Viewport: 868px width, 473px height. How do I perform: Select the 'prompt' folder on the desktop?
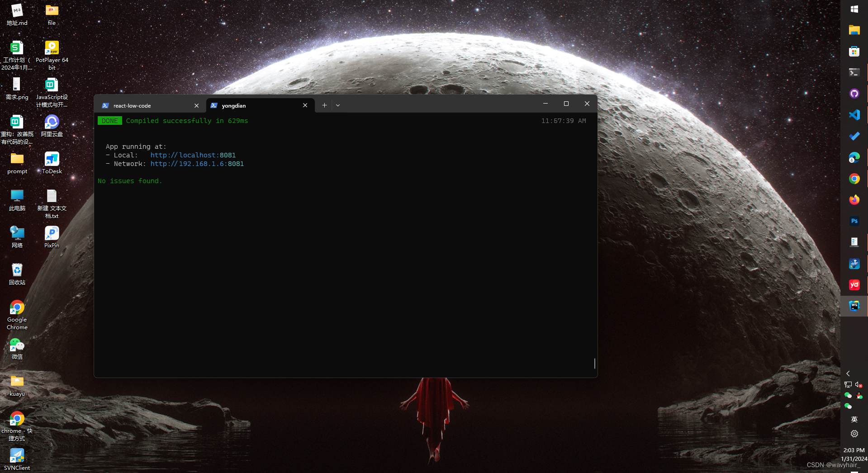pyautogui.click(x=17, y=163)
